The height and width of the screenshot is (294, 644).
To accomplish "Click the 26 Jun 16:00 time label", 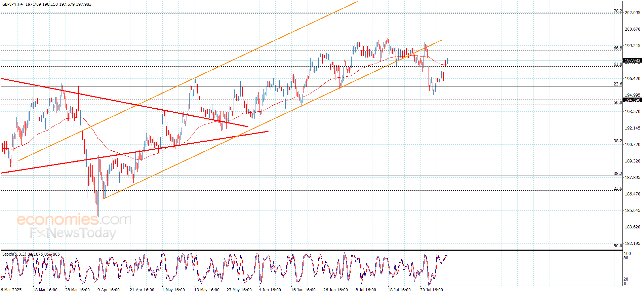I will pos(335,290).
